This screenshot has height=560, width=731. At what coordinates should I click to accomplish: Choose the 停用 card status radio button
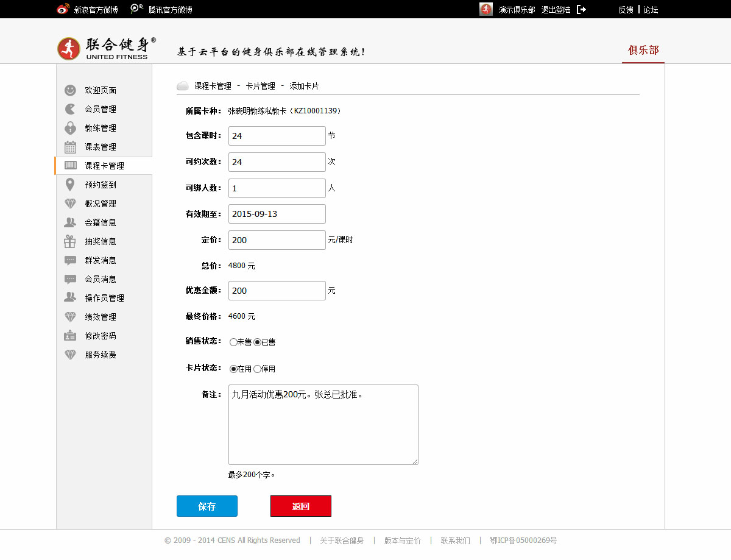(257, 369)
